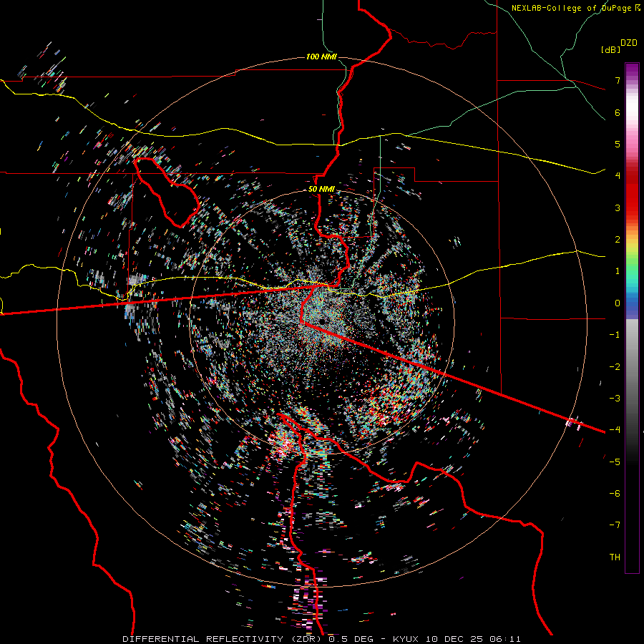The width and height of the screenshot is (644, 644).
Task: Click the 0 value on the color scale
Action: 618,303
